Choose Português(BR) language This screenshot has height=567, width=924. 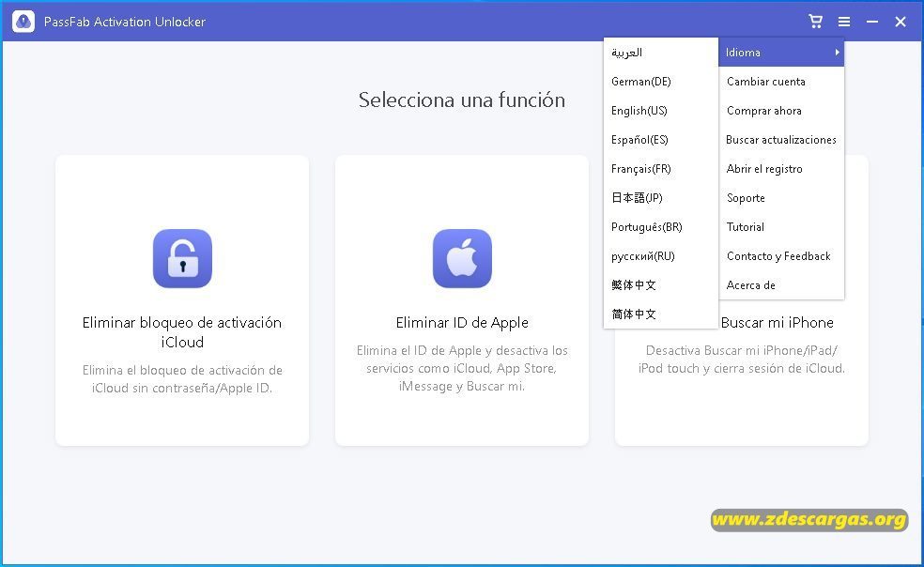pos(660,227)
